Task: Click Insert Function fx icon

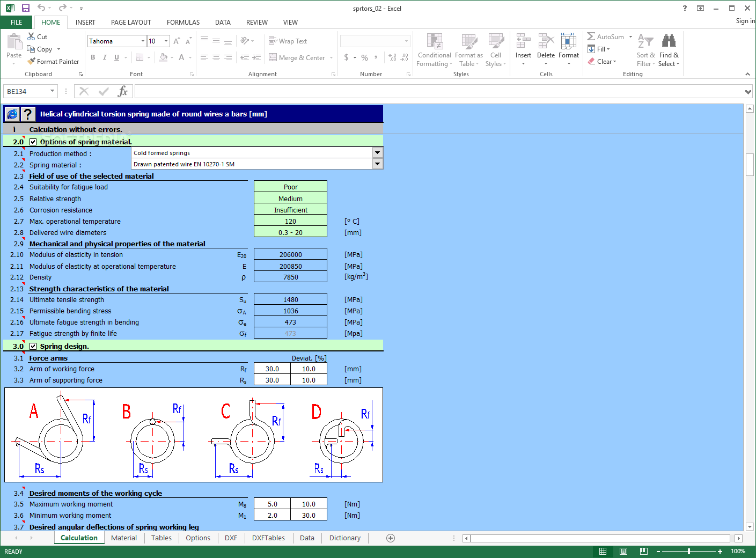Action: pyautogui.click(x=123, y=91)
